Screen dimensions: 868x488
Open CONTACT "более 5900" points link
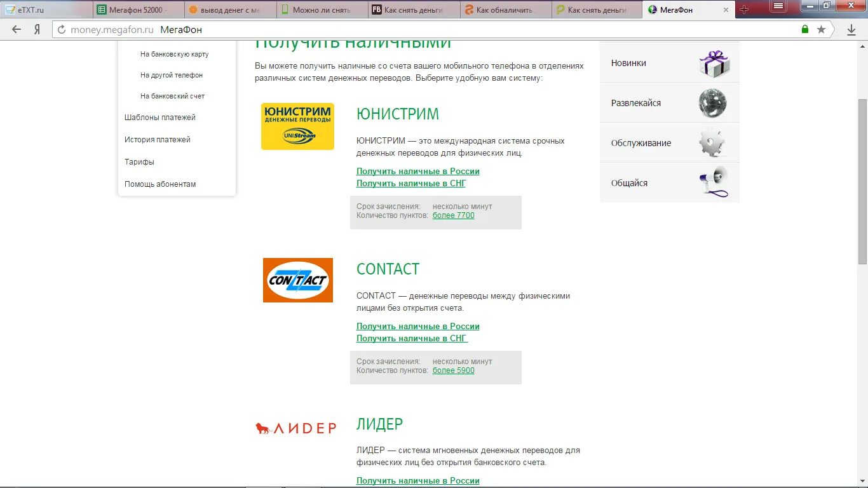click(x=454, y=370)
